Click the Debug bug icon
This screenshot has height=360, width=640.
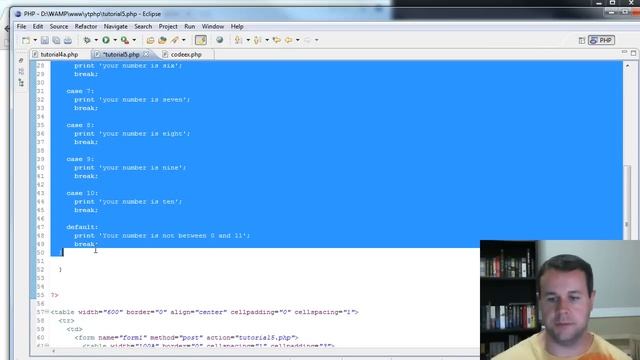pyautogui.click(x=87, y=40)
